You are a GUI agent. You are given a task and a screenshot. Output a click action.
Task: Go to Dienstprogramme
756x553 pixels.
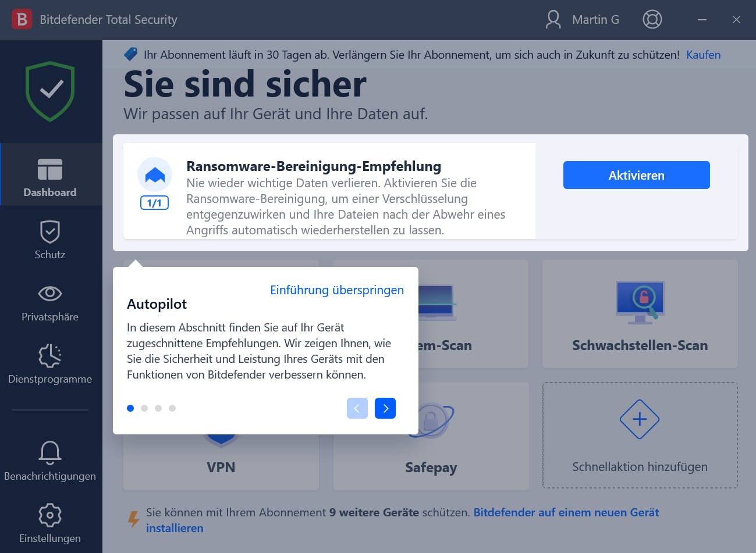click(x=50, y=364)
